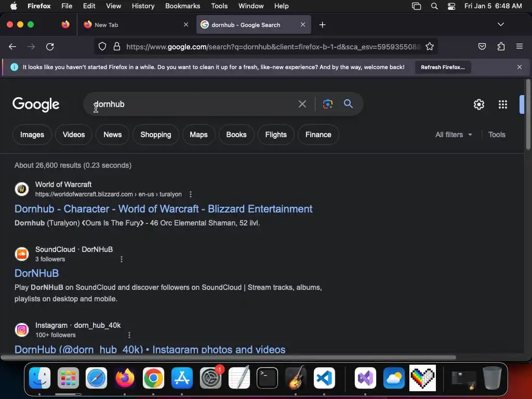Open the Window menu

251,6
